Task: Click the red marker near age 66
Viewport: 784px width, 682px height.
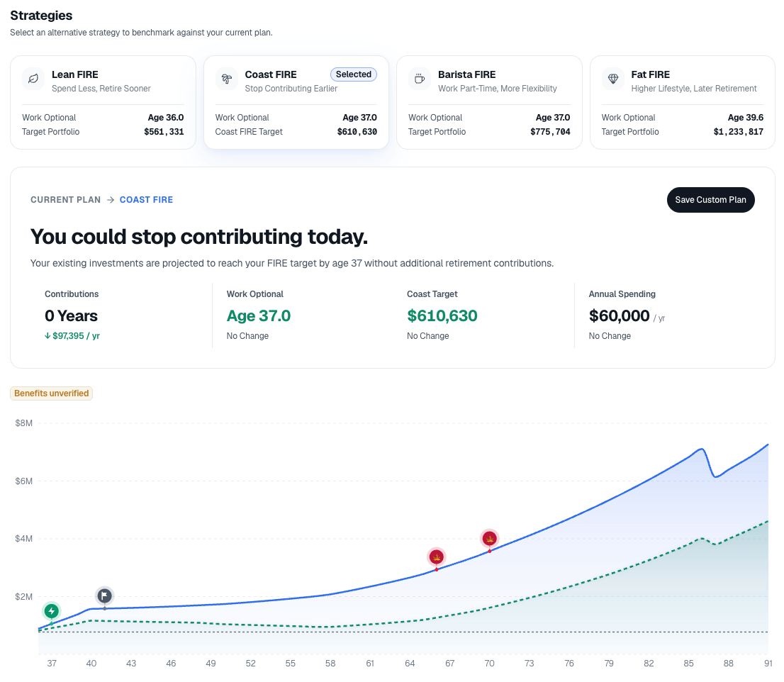Action: 437,557
